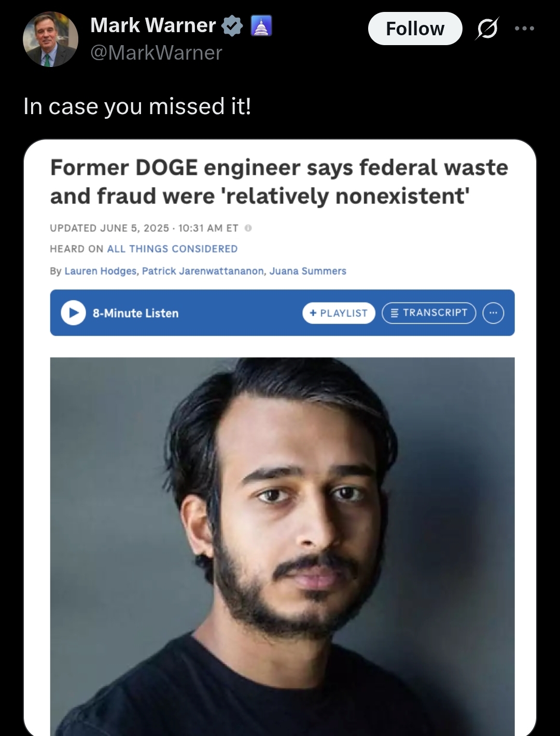560x736 pixels.
Task: Open the All Things Considered link
Action: point(172,249)
